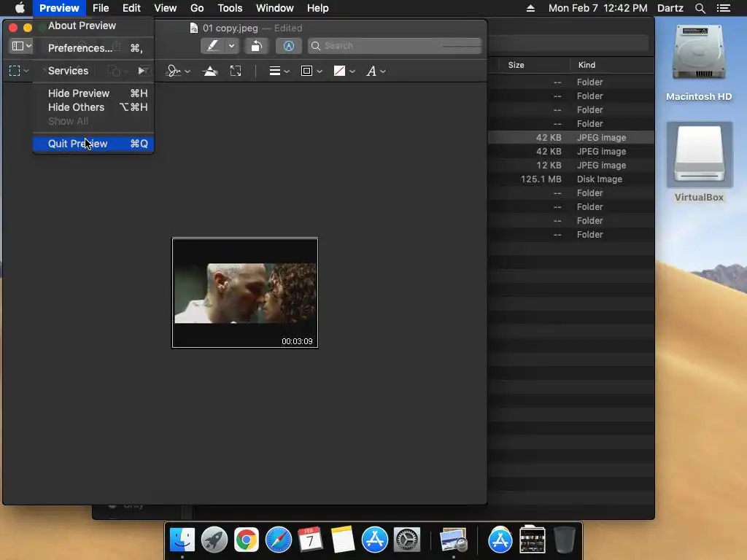747x560 pixels.
Task: Choose About Preview from the menu
Action: click(x=93, y=26)
